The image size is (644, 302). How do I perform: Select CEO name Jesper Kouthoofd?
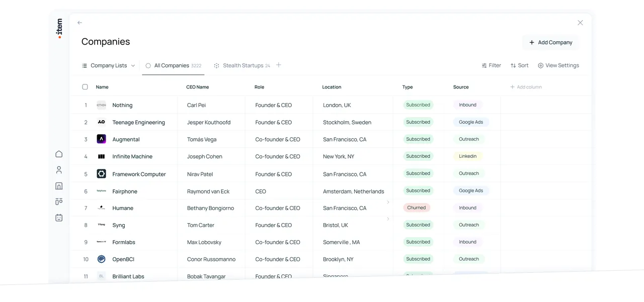tap(209, 122)
